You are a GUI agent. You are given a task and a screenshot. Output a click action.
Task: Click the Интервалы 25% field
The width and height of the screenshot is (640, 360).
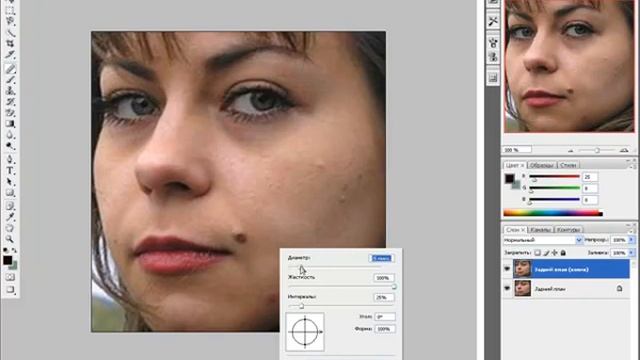384,297
